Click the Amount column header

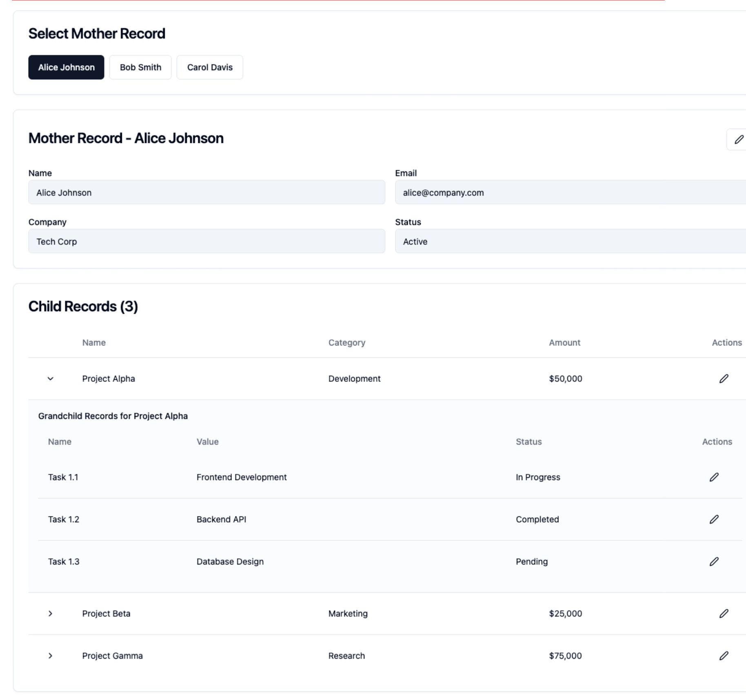564,343
